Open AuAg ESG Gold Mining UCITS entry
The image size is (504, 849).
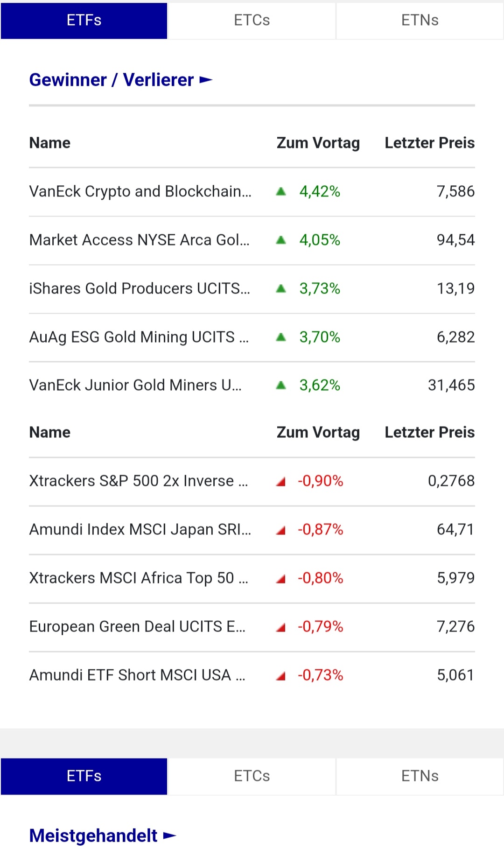139,337
